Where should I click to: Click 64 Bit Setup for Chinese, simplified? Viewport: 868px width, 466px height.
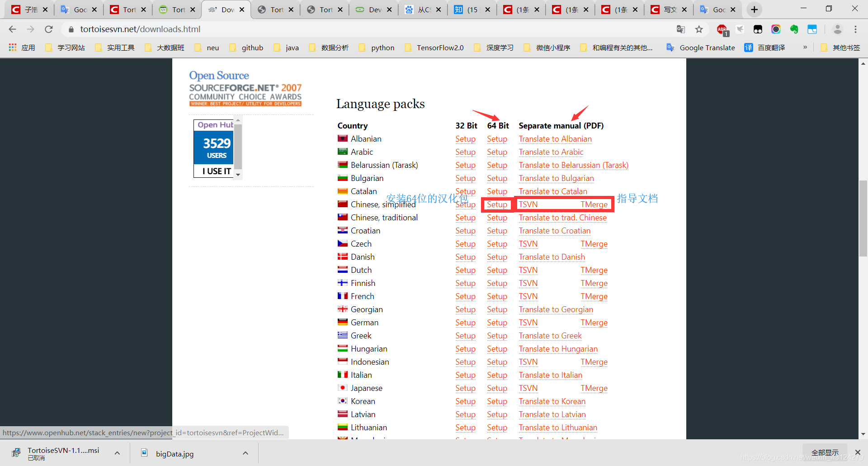tap(497, 204)
